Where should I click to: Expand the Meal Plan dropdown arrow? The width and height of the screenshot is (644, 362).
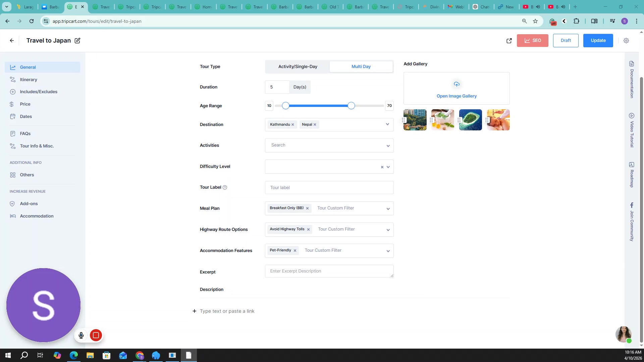[388, 209]
